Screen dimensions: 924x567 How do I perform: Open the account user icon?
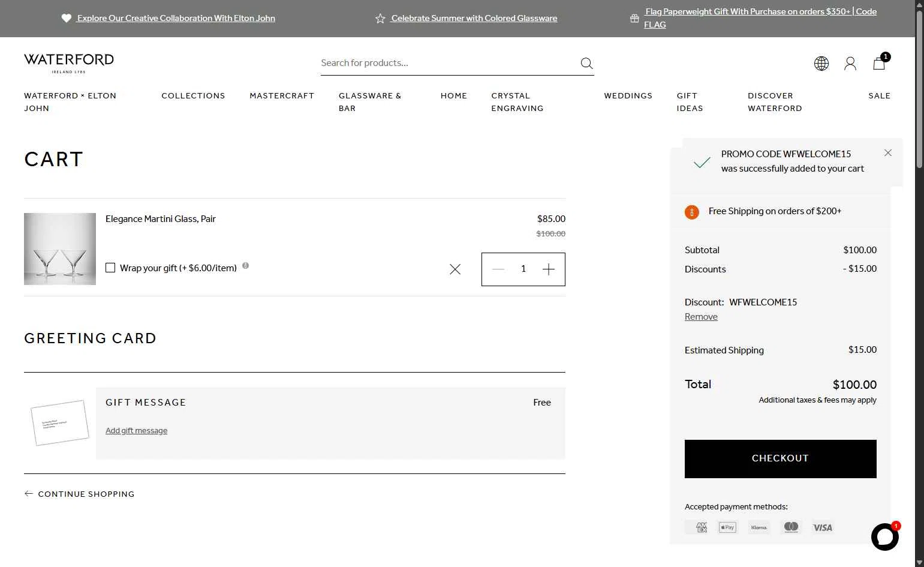850,63
